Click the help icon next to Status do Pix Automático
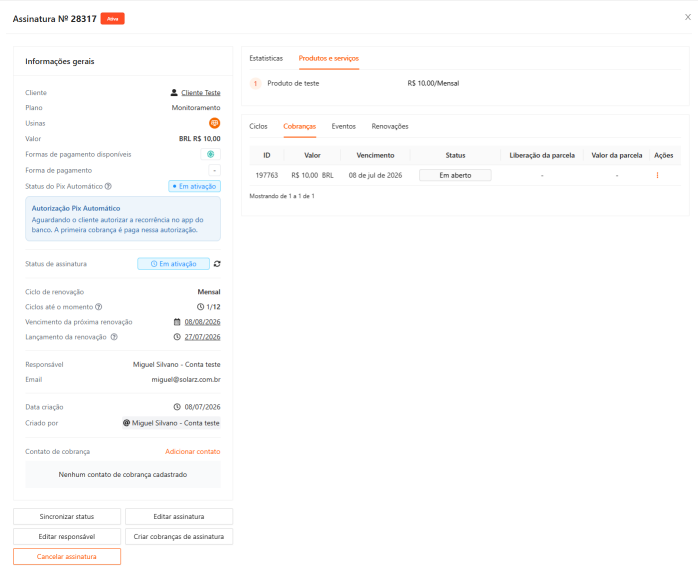Viewport: 698px width, 572px height. [x=108, y=186]
